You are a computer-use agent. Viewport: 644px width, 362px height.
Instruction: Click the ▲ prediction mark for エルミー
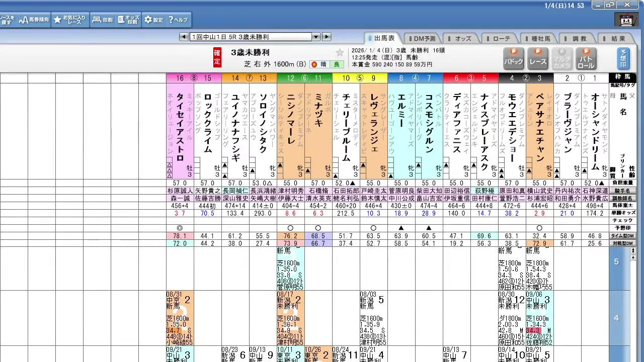click(x=401, y=228)
